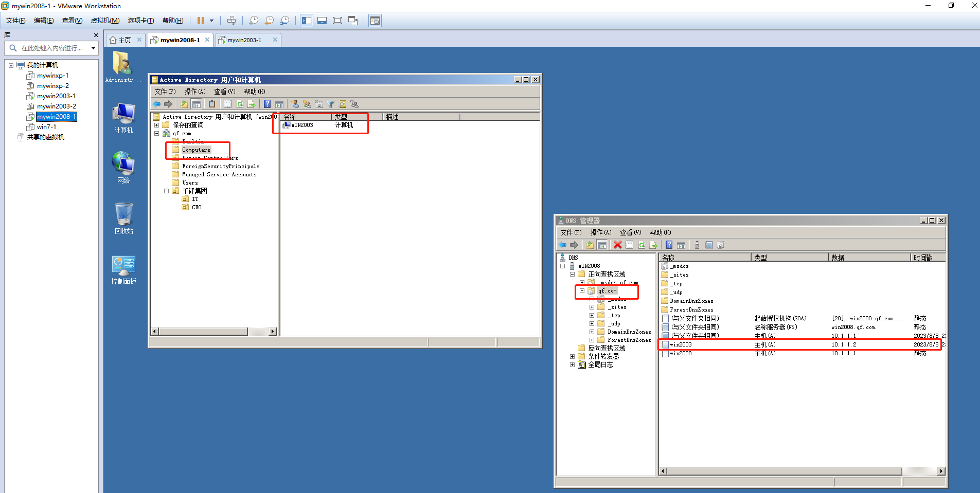Select mywinxp-1 in the library

point(52,76)
